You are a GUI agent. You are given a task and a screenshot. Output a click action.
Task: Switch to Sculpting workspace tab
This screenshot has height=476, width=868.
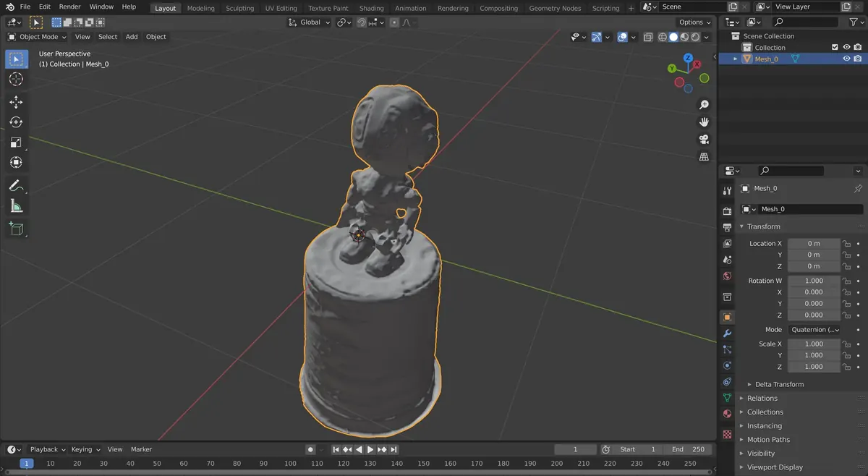pyautogui.click(x=240, y=8)
